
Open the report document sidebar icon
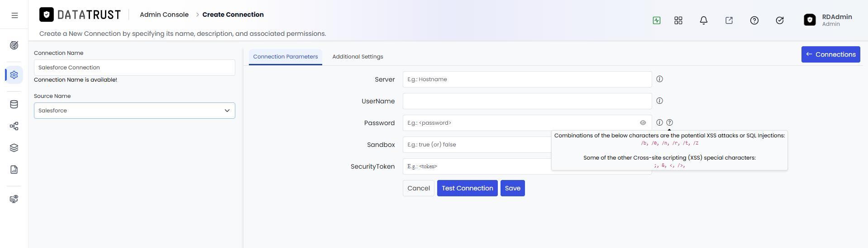[14, 170]
